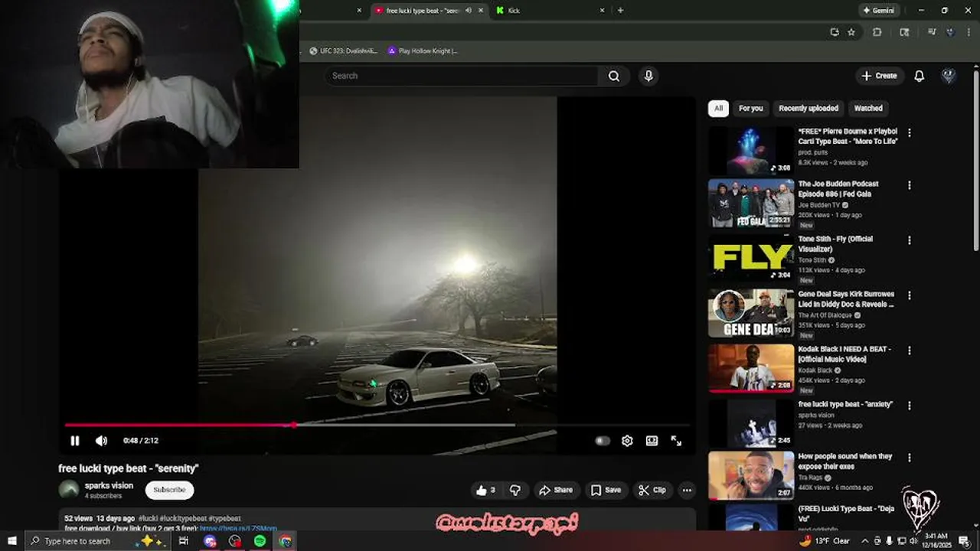Open options menu for Pierre Bourne type beat
980x551 pixels.
coord(909,133)
